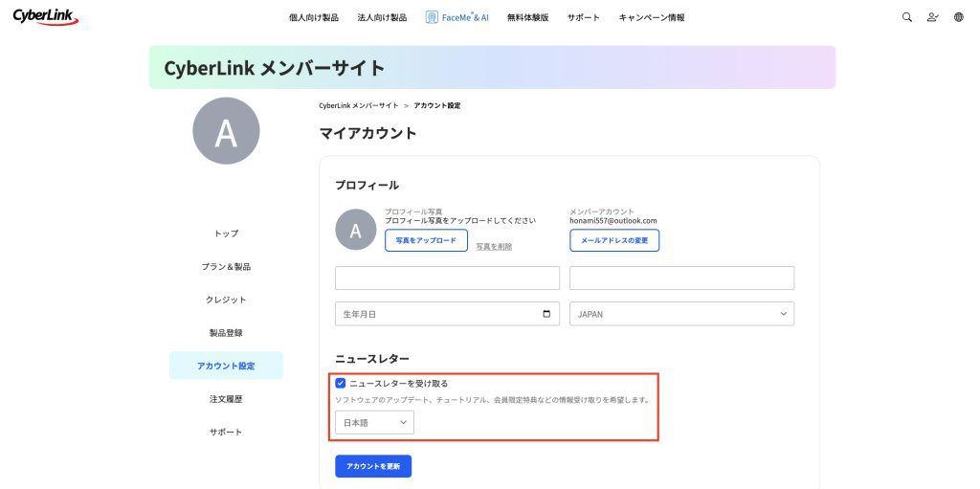Go to 注文履歴 in the sidebar
The width and height of the screenshot is (980, 489).
click(x=226, y=399)
